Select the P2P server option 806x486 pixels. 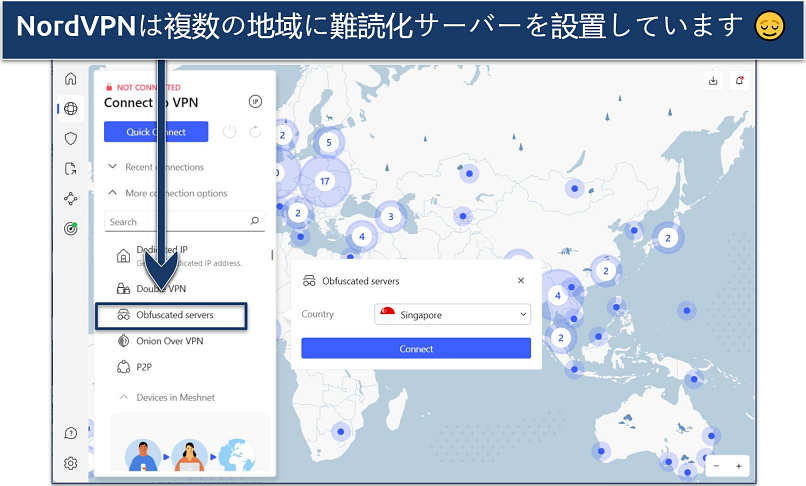[147, 367]
